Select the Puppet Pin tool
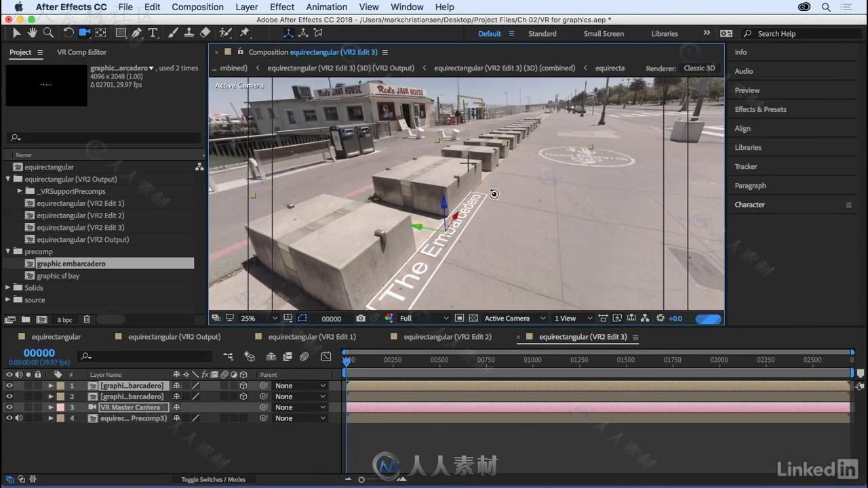This screenshot has width=868, height=488. (245, 33)
